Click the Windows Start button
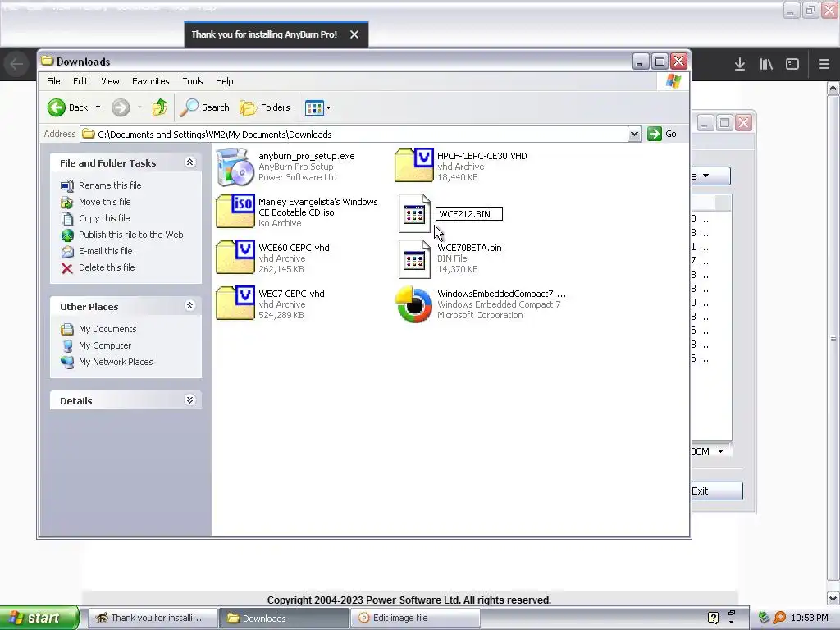 tap(39, 618)
